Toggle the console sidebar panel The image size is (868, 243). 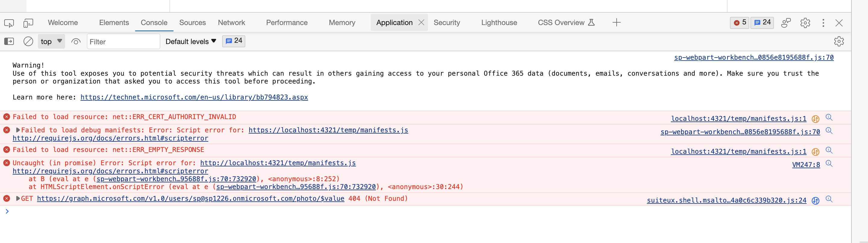pyautogui.click(x=9, y=42)
